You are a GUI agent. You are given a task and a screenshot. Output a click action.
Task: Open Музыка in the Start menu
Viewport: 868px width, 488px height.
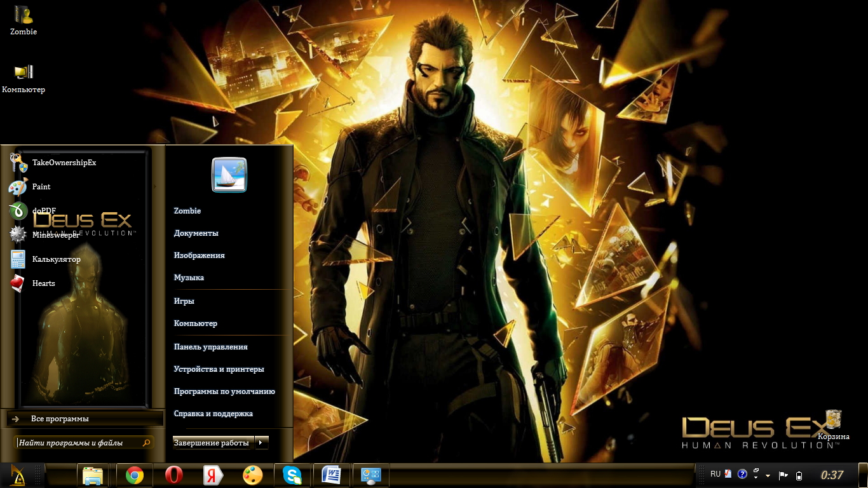tap(189, 278)
